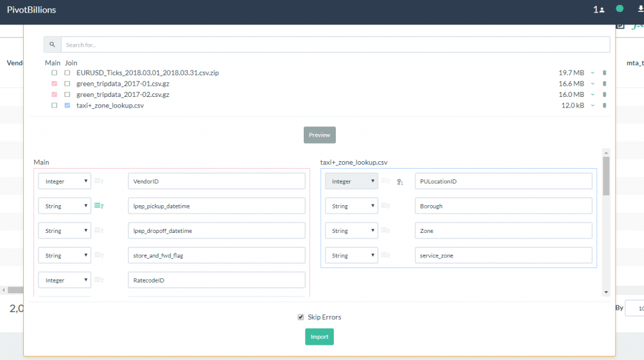Viewport: 644px width, 360px height.
Task: Delete the taxi+_zone_lookup.csv file via trash icon
Action: (604, 106)
